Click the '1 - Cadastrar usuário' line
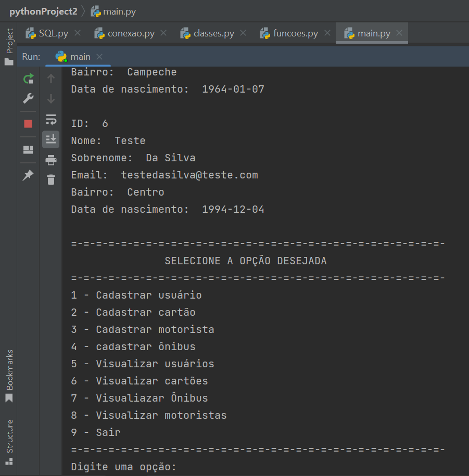This screenshot has height=476, width=469. pyautogui.click(x=136, y=295)
